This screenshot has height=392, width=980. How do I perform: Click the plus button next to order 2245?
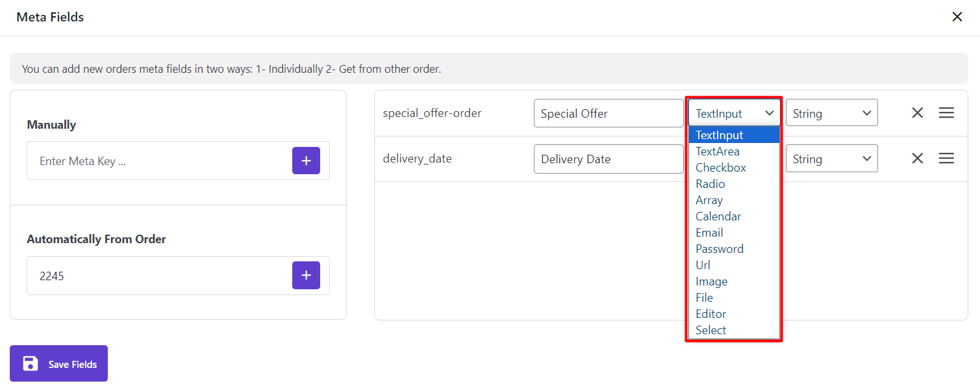coord(306,276)
